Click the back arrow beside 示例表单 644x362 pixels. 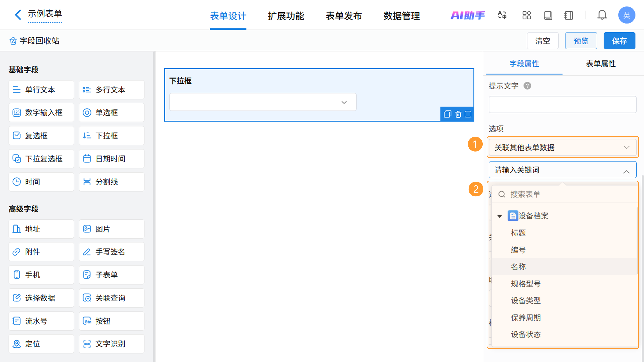point(18,14)
